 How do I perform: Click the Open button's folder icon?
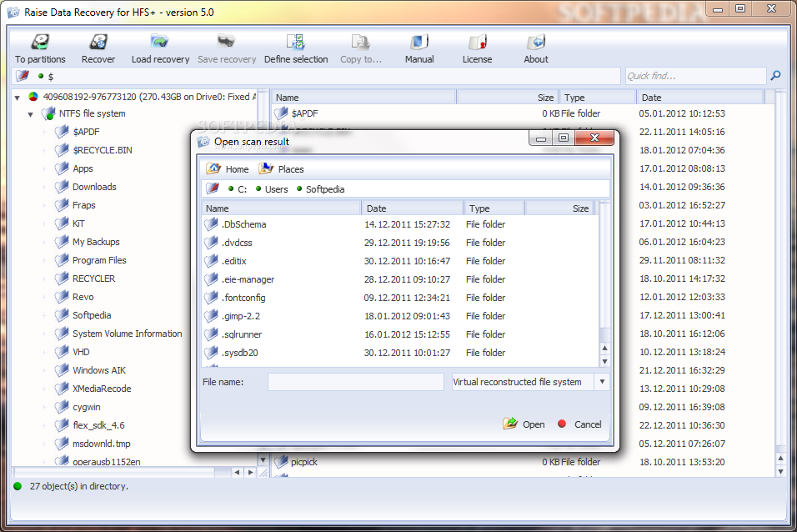(x=510, y=423)
